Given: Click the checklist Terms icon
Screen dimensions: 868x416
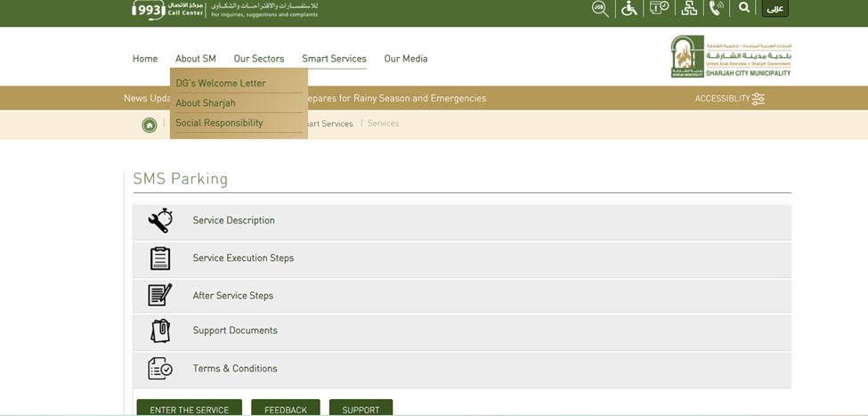Looking at the screenshot, I should tap(160, 369).
